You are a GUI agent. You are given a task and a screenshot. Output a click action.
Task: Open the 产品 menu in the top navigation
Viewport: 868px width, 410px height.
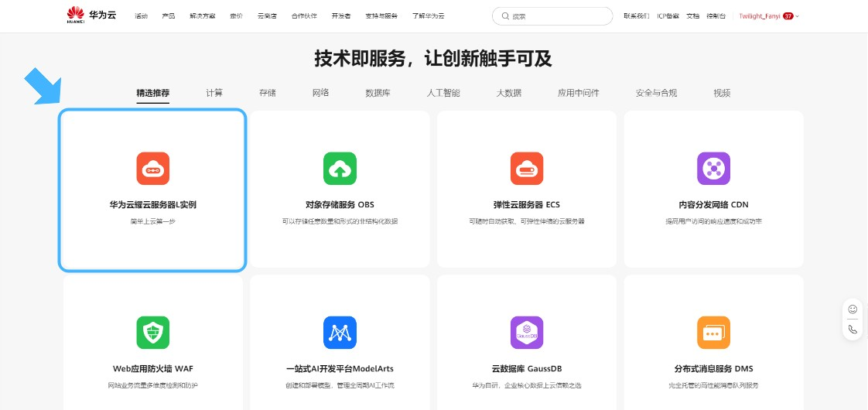point(169,16)
